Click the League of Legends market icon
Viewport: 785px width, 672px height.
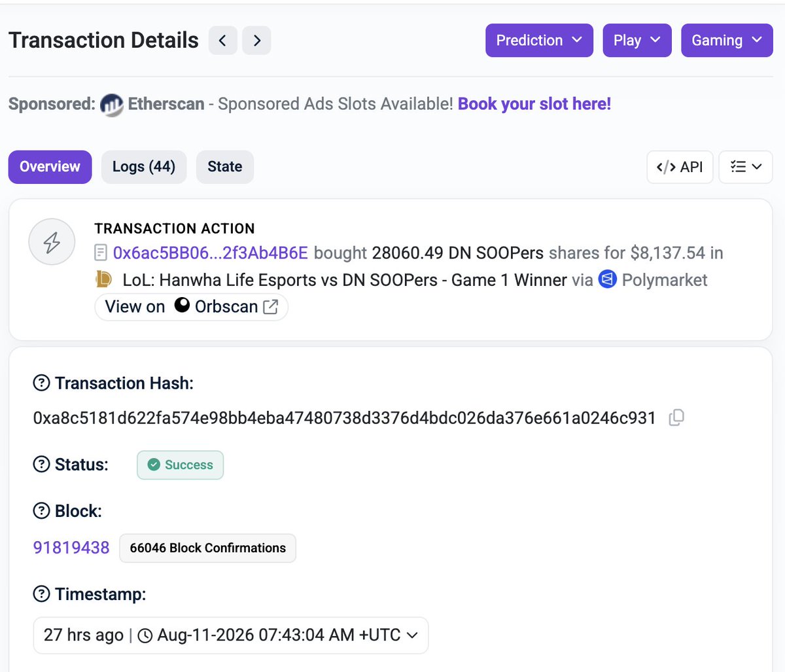coord(103,280)
